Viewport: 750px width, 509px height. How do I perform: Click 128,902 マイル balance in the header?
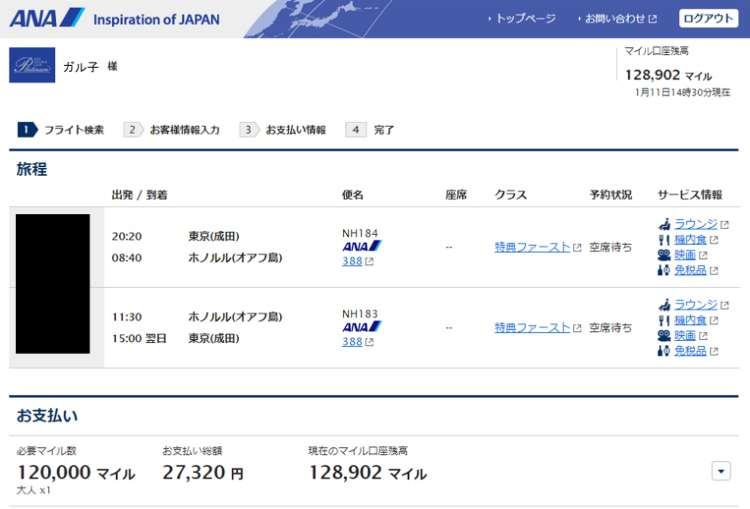coord(668,75)
